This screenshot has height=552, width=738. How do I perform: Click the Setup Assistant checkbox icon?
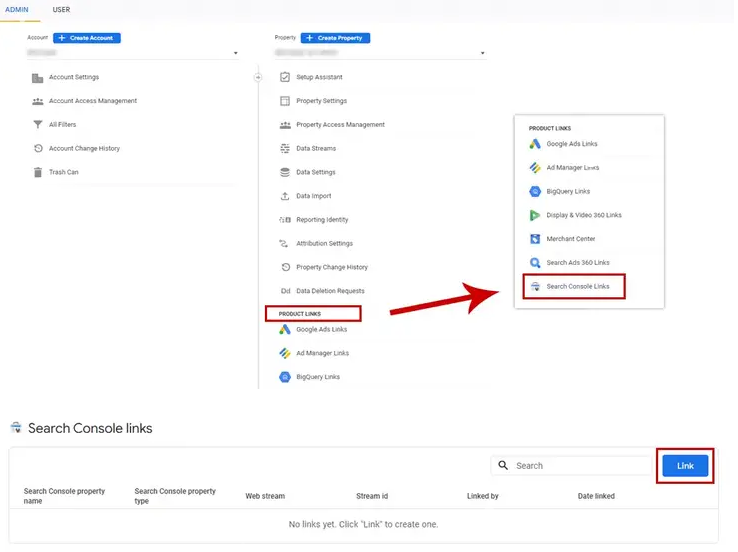[285, 77]
